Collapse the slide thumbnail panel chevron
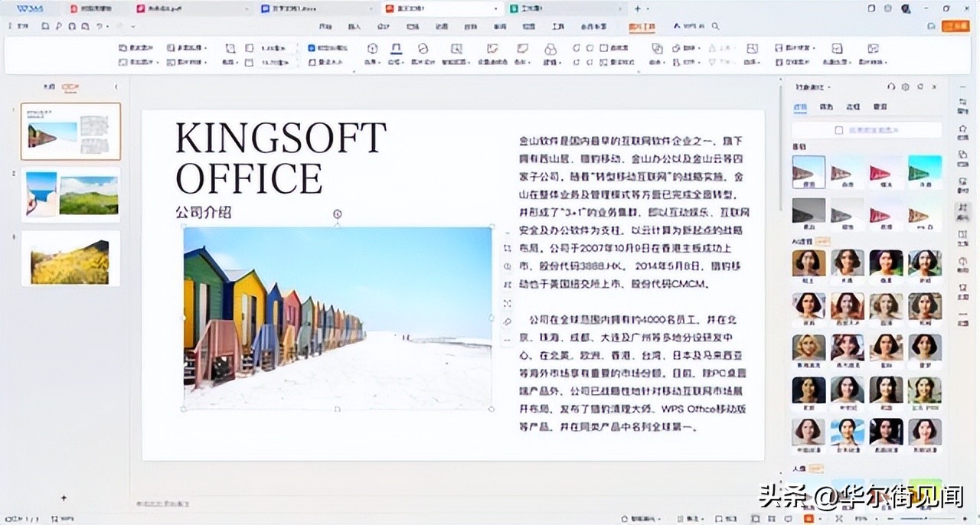Viewport: 980px width, 525px height. click(116, 86)
